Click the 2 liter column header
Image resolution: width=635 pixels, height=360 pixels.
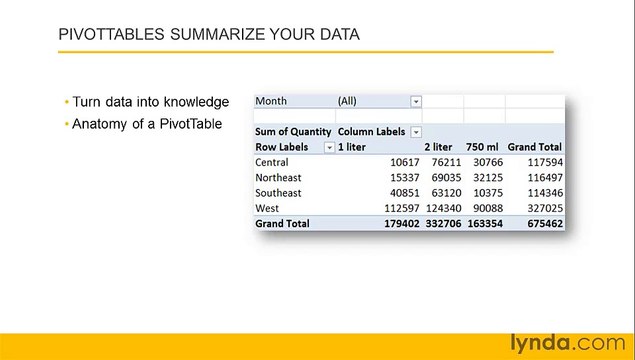pos(438,147)
